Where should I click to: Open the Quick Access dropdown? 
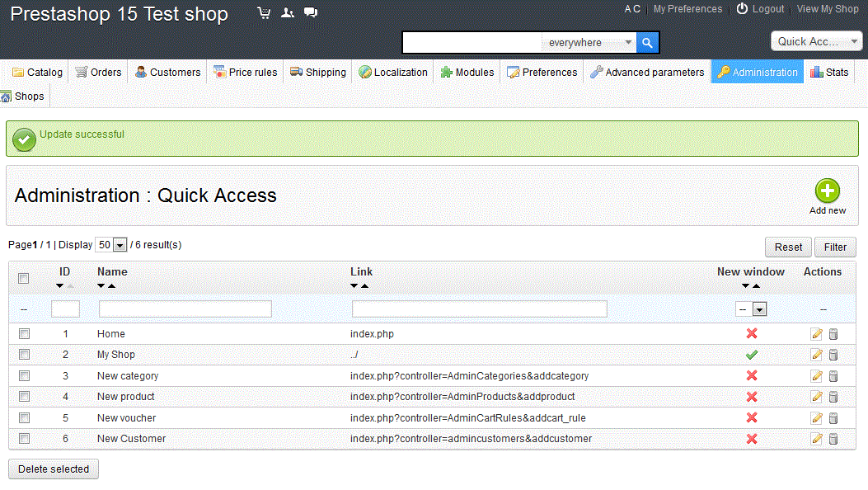(816, 41)
